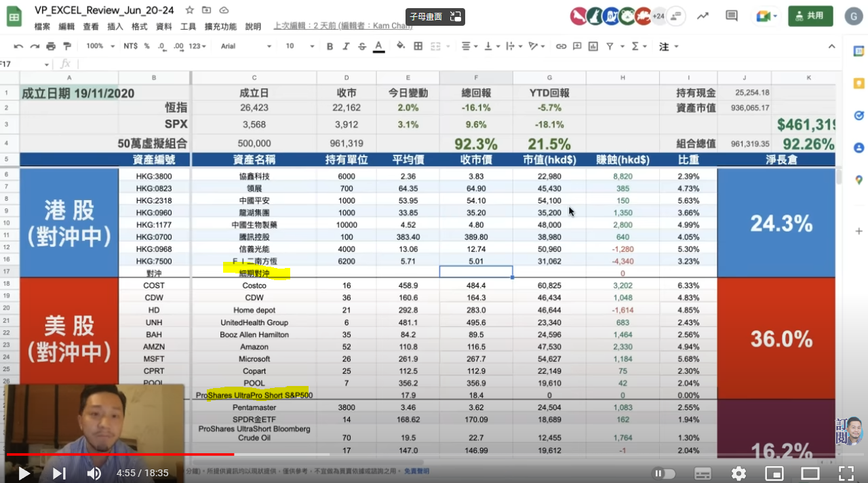Open the 資料 menu
Viewport: 868px width, 483px height.
[164, 26]
